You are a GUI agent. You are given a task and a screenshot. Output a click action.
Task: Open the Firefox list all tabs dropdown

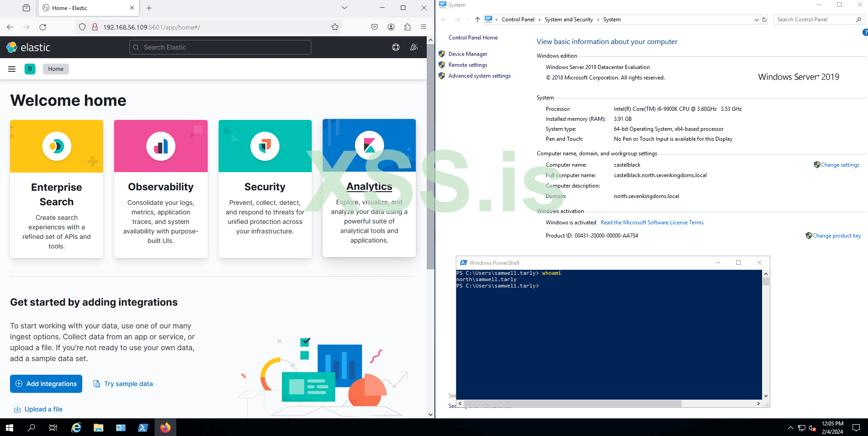tap(344, 8)
